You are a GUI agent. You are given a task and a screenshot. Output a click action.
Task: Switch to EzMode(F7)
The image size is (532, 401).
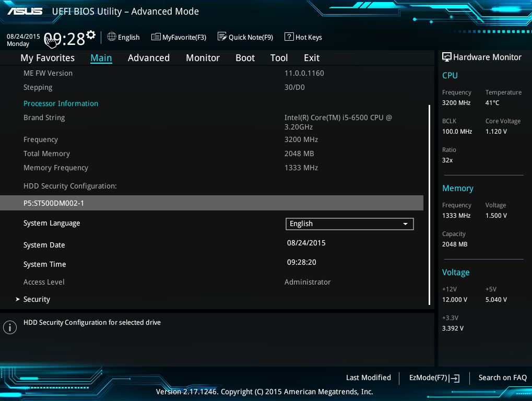(434, 378)
